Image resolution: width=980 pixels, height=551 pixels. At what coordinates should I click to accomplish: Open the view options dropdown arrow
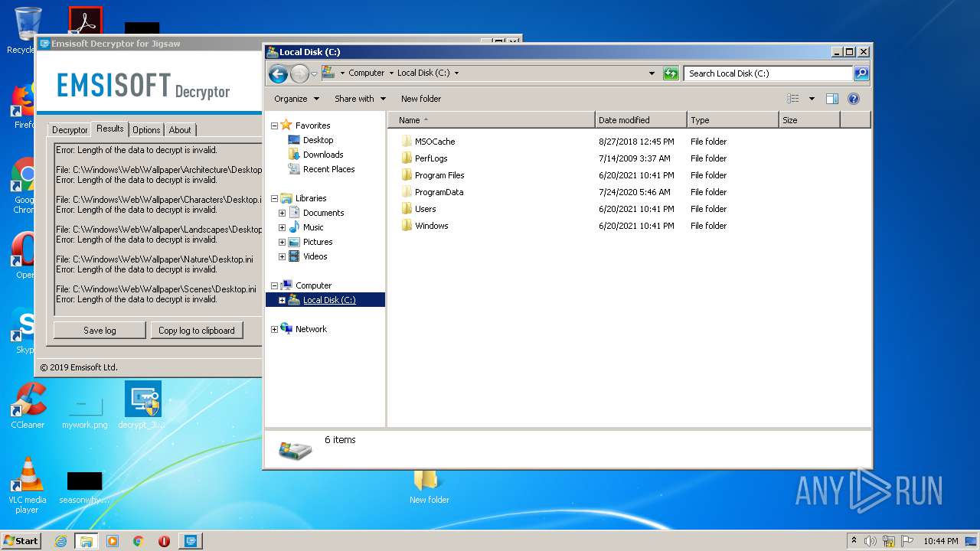[x=812, y=99]
